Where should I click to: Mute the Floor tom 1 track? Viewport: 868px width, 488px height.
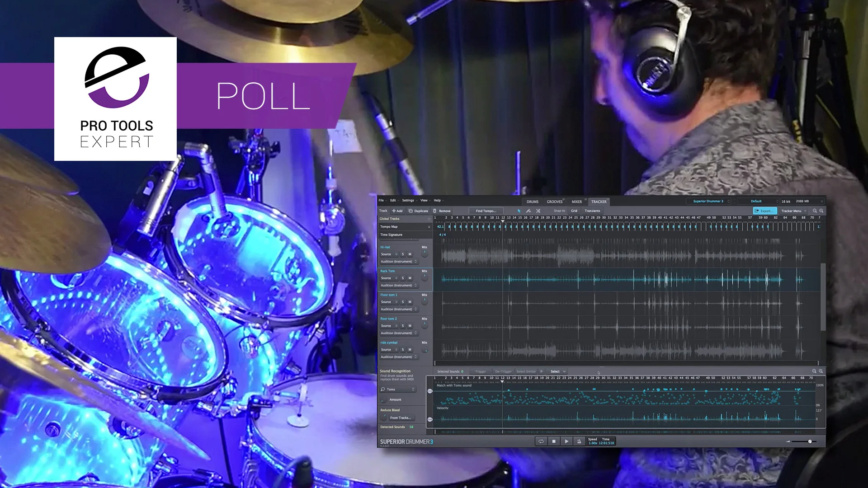[x=410, y=302]
